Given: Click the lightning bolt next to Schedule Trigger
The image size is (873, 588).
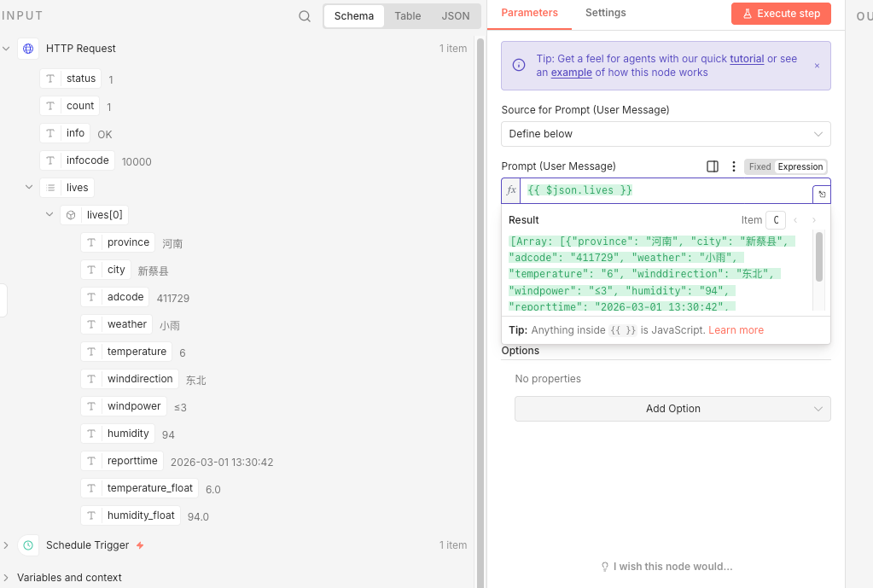Looking at the screenshot, I should coord(140,545).
